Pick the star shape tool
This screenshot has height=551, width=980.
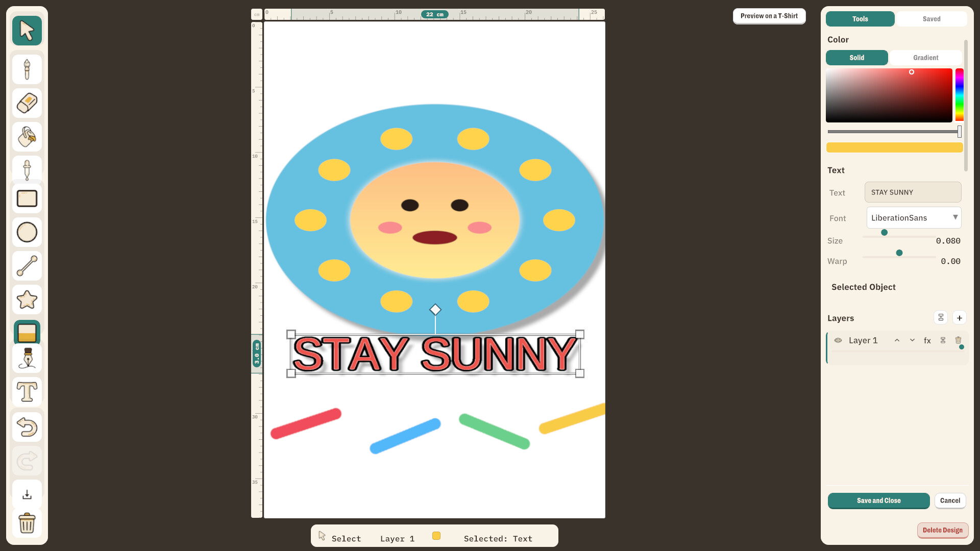pos(27,299)
